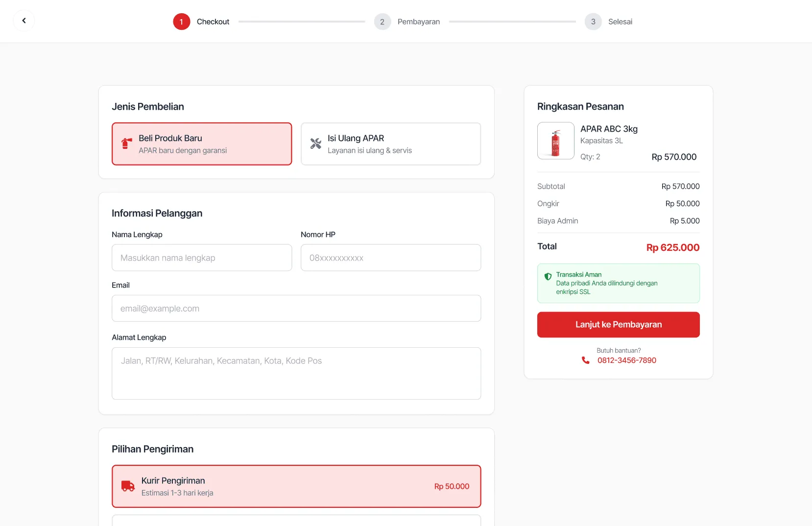Click the Jenis Pembelian heading
Screen dimensions: 812x526
tap(148, 107)
